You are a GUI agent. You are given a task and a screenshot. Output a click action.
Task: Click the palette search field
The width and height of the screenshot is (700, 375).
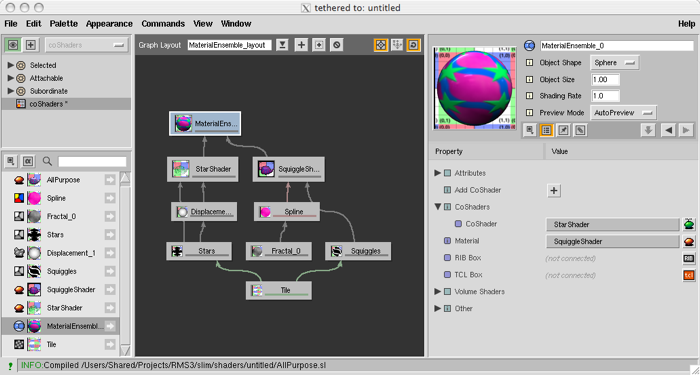[x=92, y=162]
